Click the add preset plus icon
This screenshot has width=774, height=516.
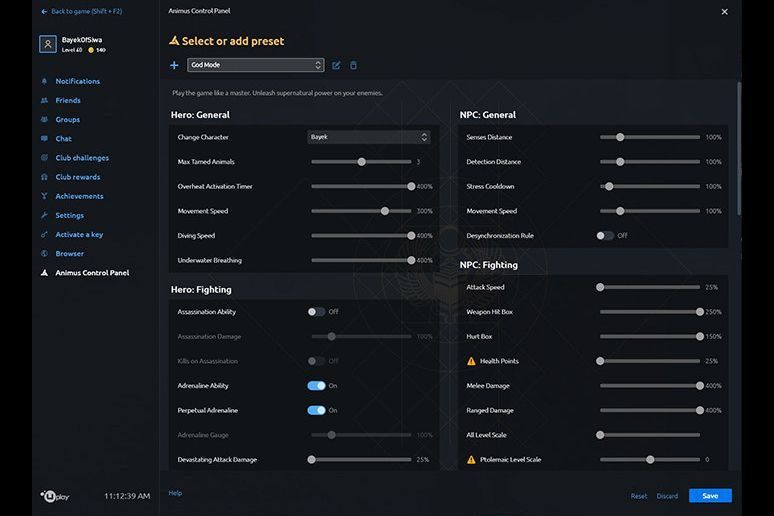[174, 65]
